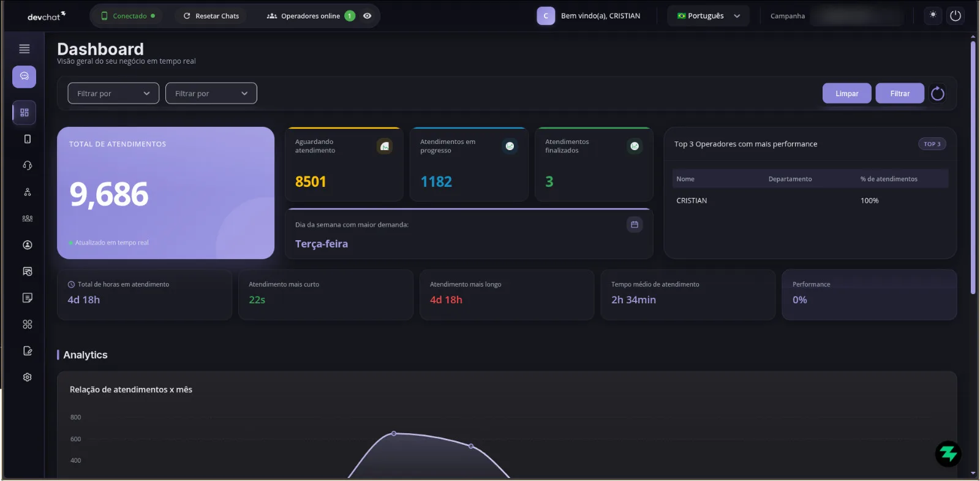Click the 8501 waiting count
This screenshot has width=980, height=481.
click(x=311, y=181)
